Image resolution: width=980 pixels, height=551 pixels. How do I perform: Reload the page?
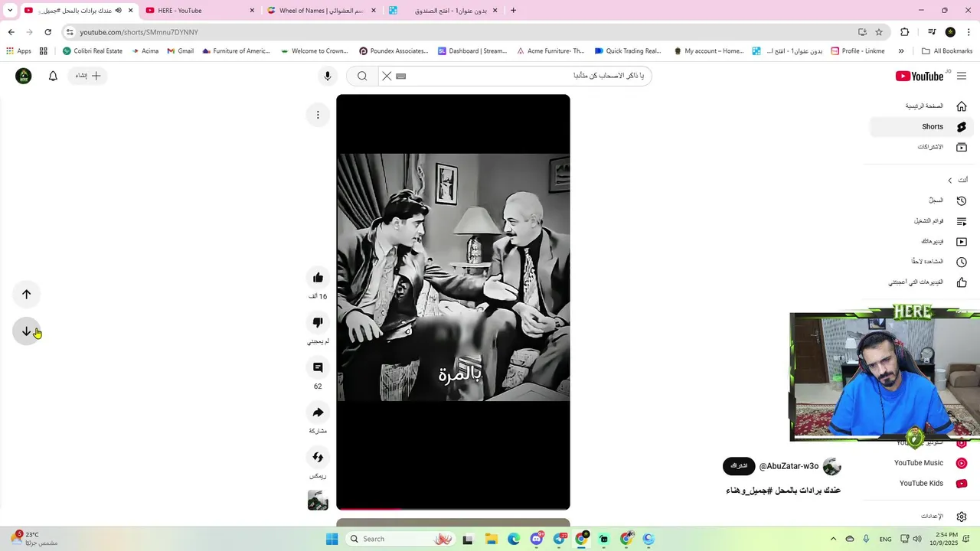pos(47,32)
